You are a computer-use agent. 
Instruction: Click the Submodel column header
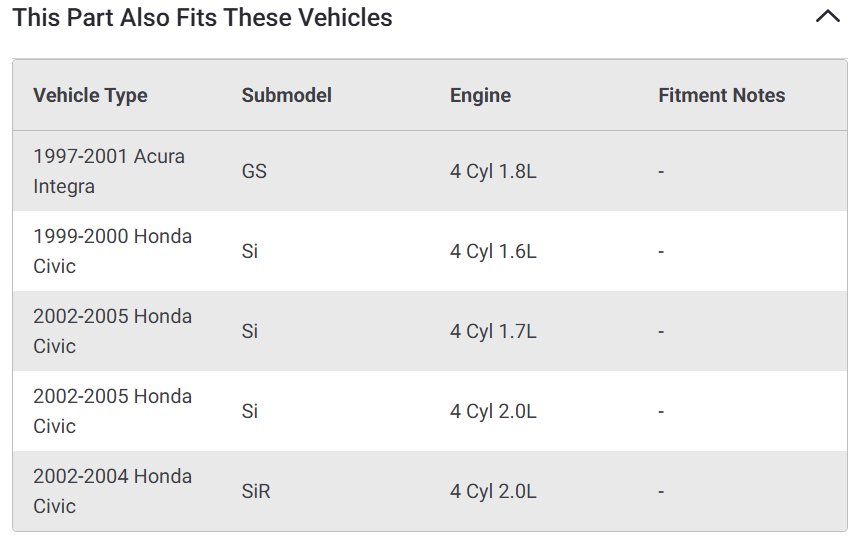coord(286,96)
